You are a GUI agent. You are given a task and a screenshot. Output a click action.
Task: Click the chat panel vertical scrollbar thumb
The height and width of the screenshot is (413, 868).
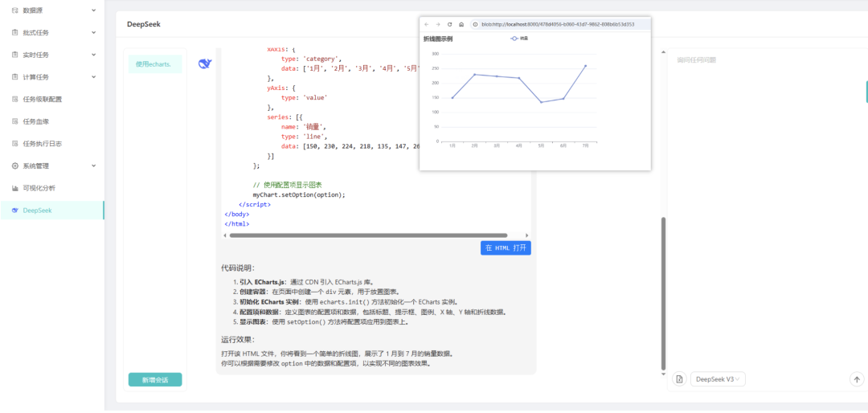[x=664, y=293]
